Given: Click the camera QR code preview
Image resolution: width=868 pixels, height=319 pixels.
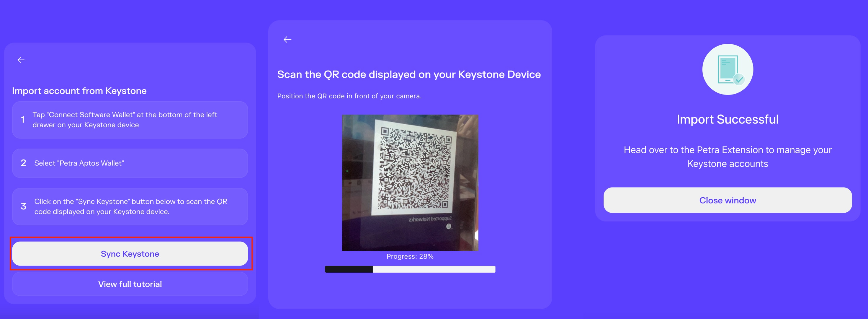Looking at the screenshot, I should click(x=410, y=183).
